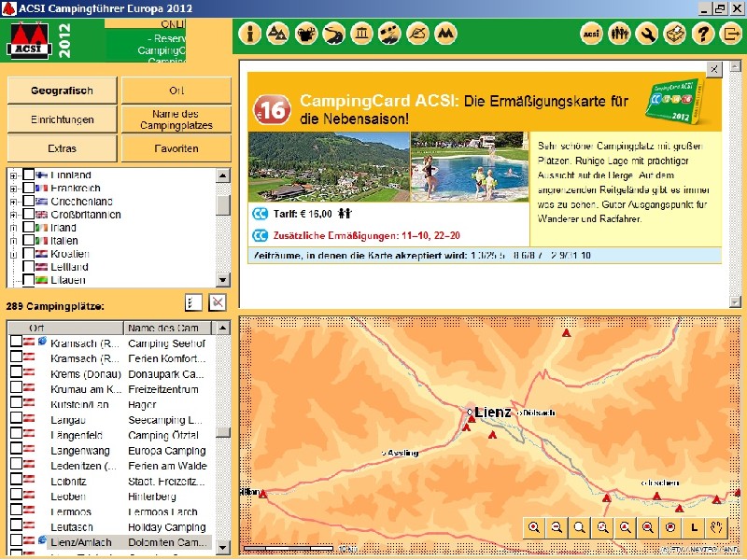Sort the list by the Ort column header
The image size is (747, 560).
point(65,328)
